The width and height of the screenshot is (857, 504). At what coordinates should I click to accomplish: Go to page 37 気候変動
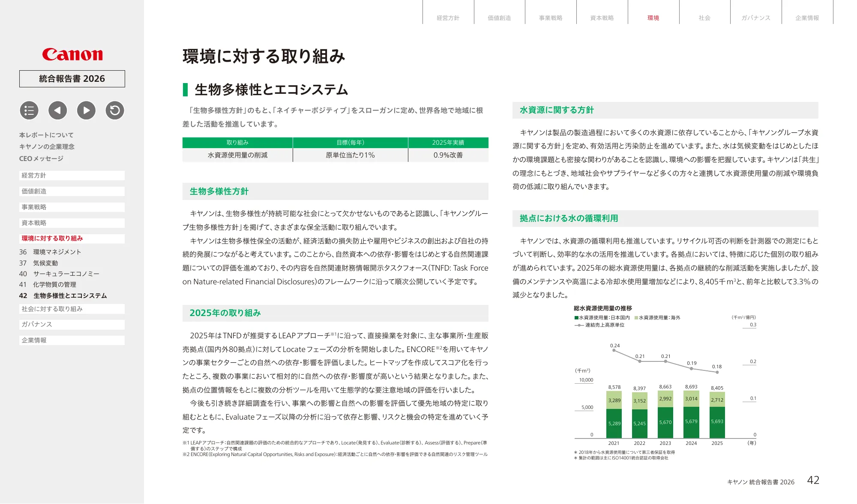click(39, 263)
